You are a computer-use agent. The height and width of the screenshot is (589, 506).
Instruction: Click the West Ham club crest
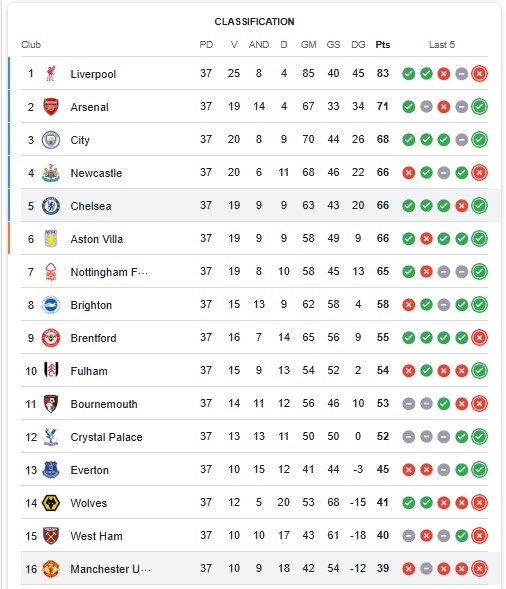(x=51, y=536)
